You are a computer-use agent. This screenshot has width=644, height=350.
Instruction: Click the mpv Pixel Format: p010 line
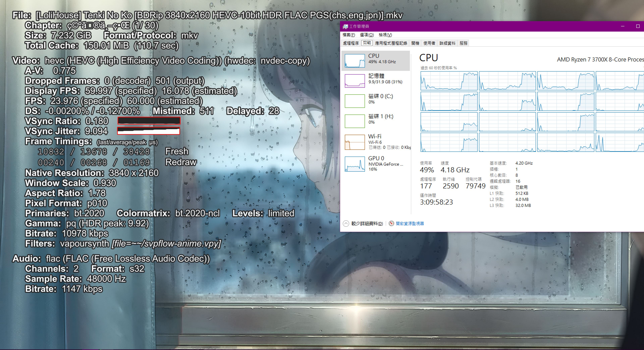coord(66,203)
